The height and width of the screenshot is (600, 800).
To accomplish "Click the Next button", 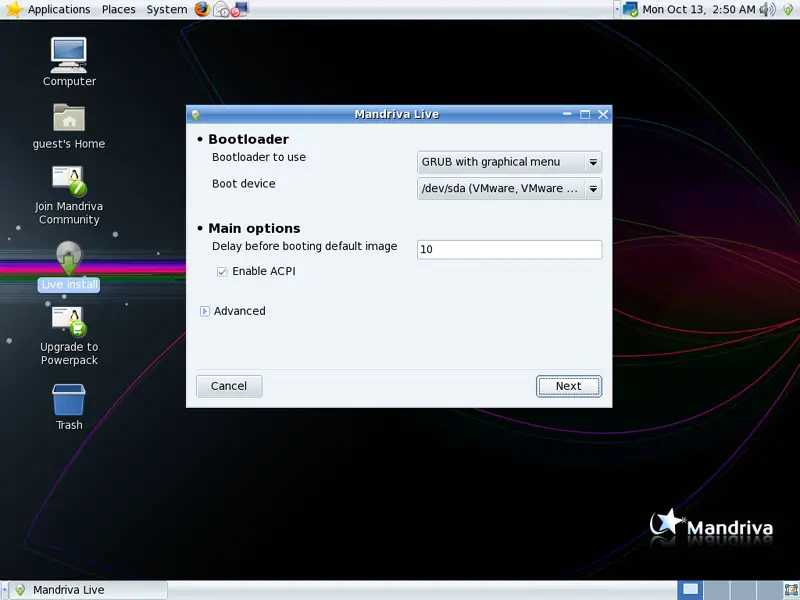I will click(x=569, y=386).
